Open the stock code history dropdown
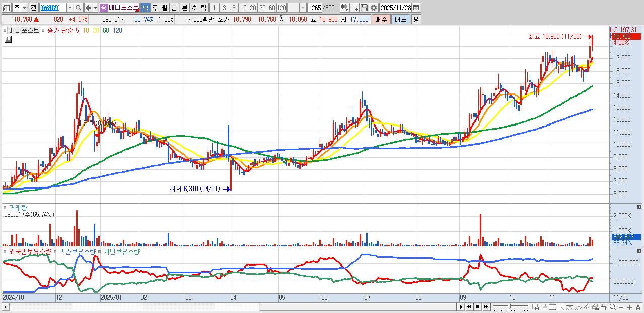 pos(70,8)
